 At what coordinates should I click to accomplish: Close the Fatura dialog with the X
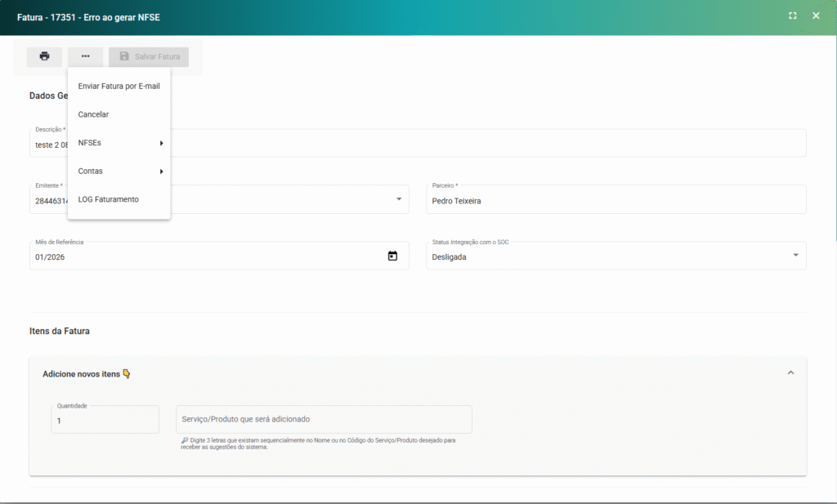(x=816, y=16)
